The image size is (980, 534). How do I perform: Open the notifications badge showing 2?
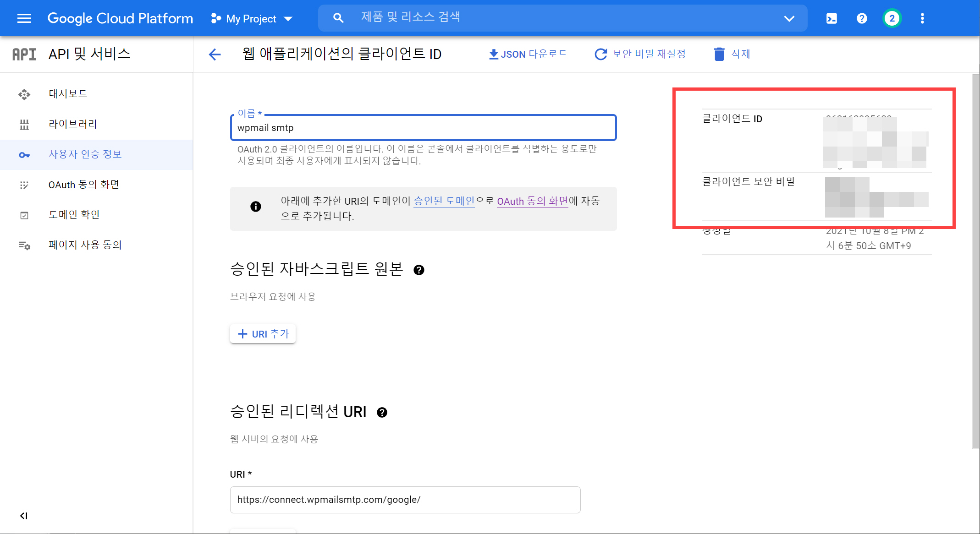(x=892, y=18)
